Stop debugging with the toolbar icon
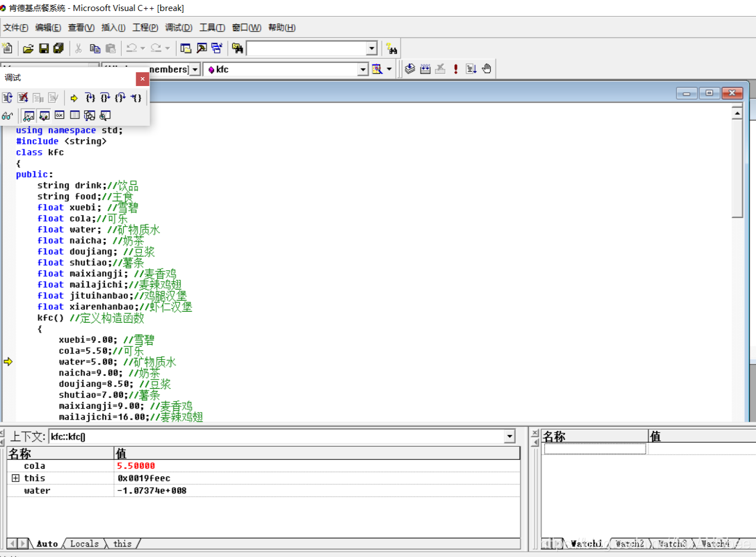 23,98
